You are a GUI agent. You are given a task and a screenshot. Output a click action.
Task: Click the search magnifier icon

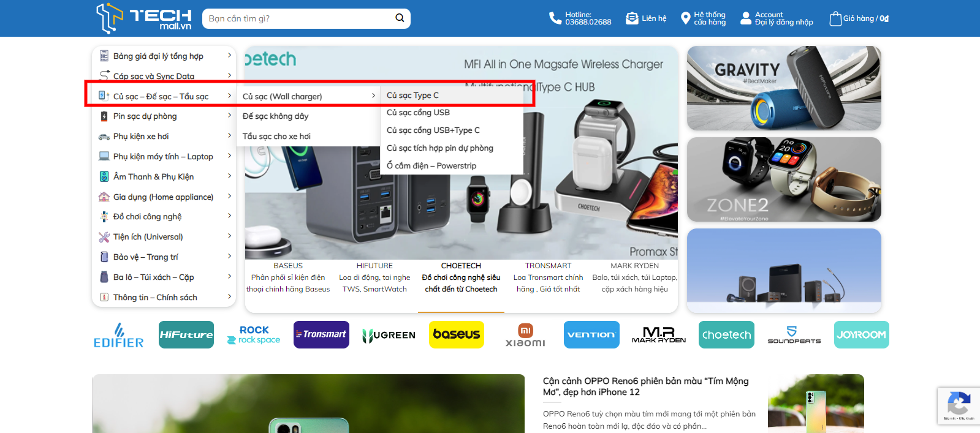point(400,18)
